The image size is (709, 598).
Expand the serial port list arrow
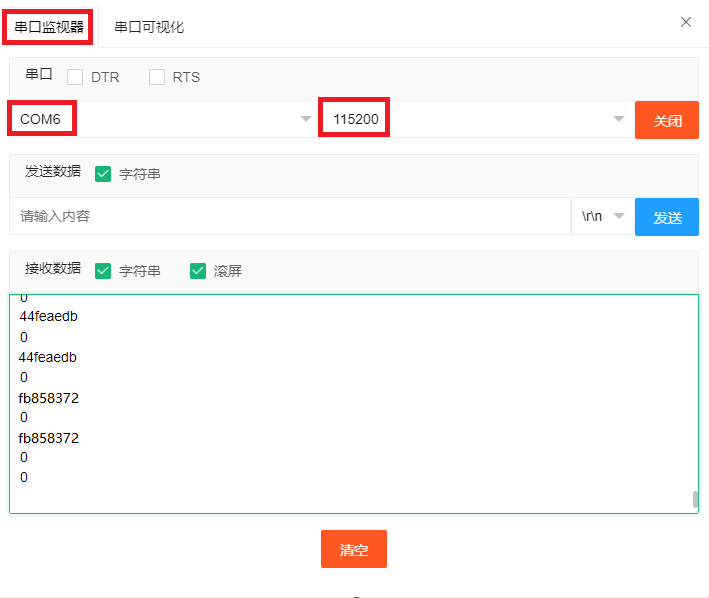[306, 119]
